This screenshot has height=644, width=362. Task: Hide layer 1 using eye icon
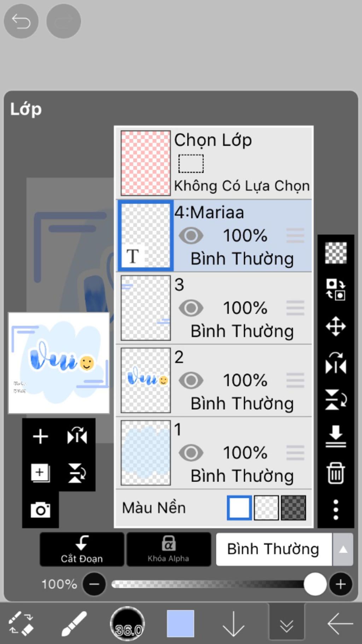tap(191, 453)
